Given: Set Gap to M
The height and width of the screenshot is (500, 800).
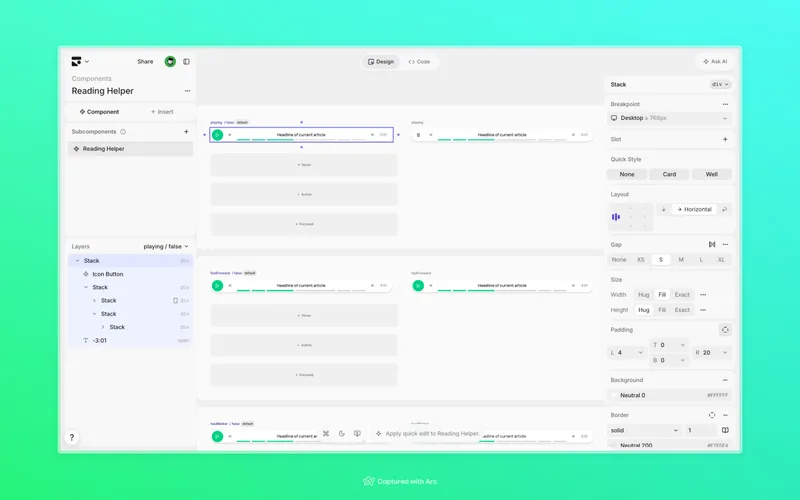Looking at the screenshot, I should pos(681,260).
